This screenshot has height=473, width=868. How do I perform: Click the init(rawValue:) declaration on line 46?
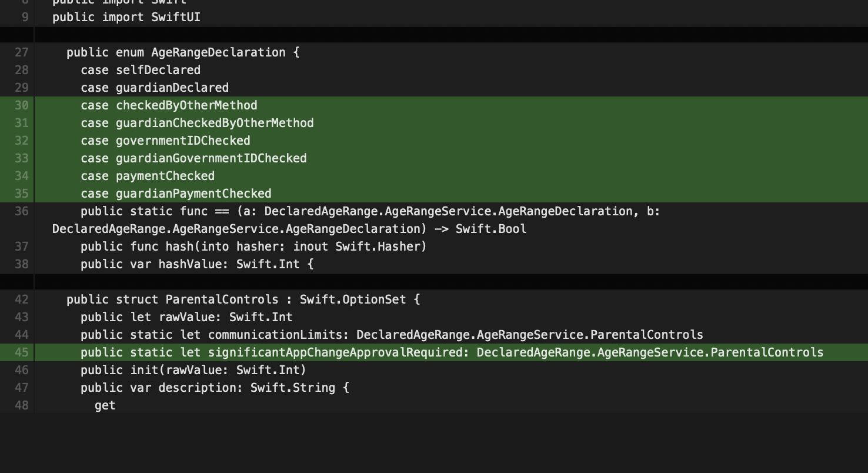tap(193, 370)
